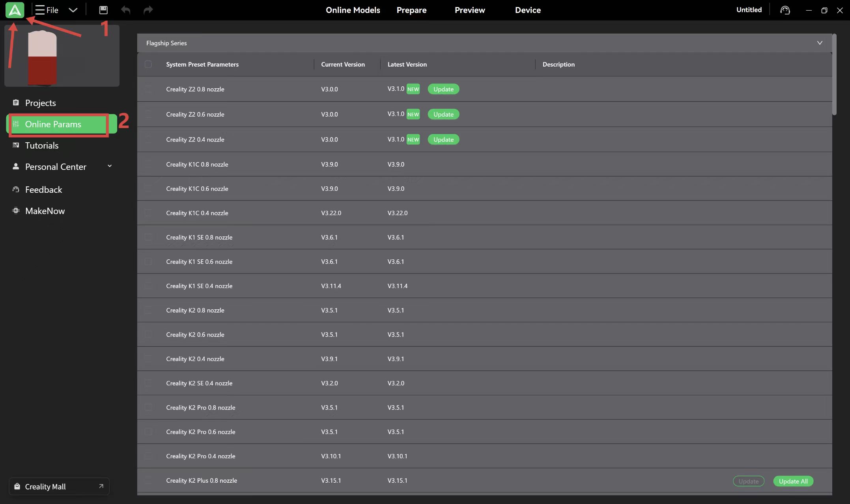The width and height of the screenshot is (850, 504).
Task: Collapse the Flagship Series section chevron
Action: (x=820, y=43)
